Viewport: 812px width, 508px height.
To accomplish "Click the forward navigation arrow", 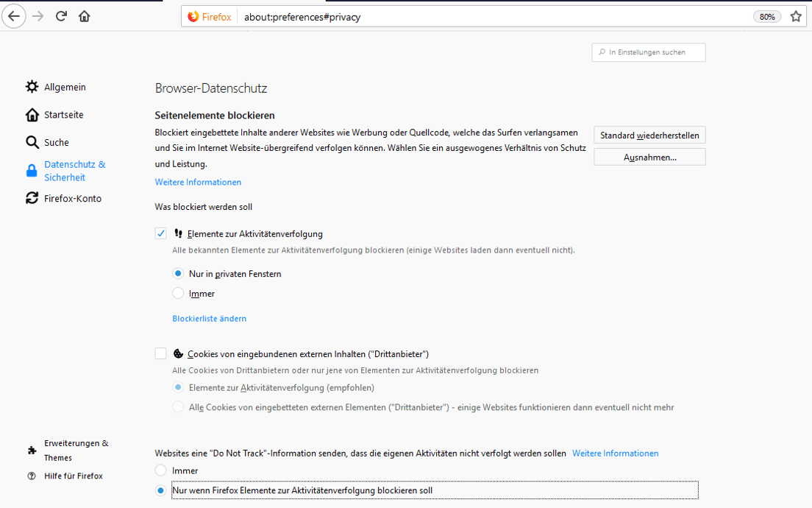I will (x=38, y=16).
